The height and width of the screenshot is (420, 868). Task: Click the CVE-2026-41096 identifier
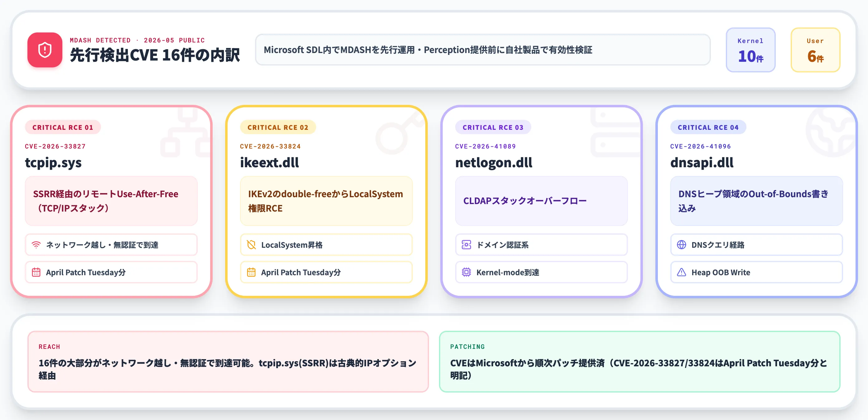point(700,146)
